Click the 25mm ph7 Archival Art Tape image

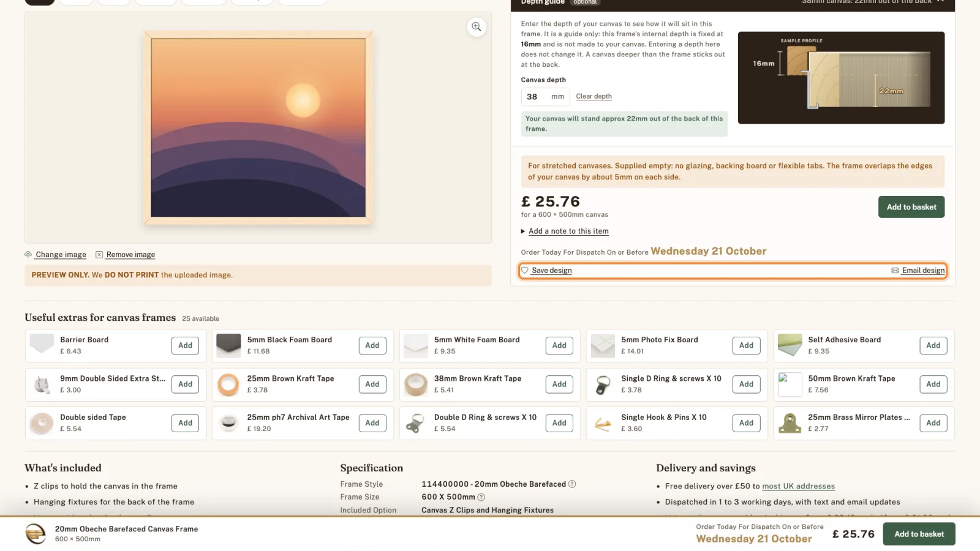(x=228, y=423)
